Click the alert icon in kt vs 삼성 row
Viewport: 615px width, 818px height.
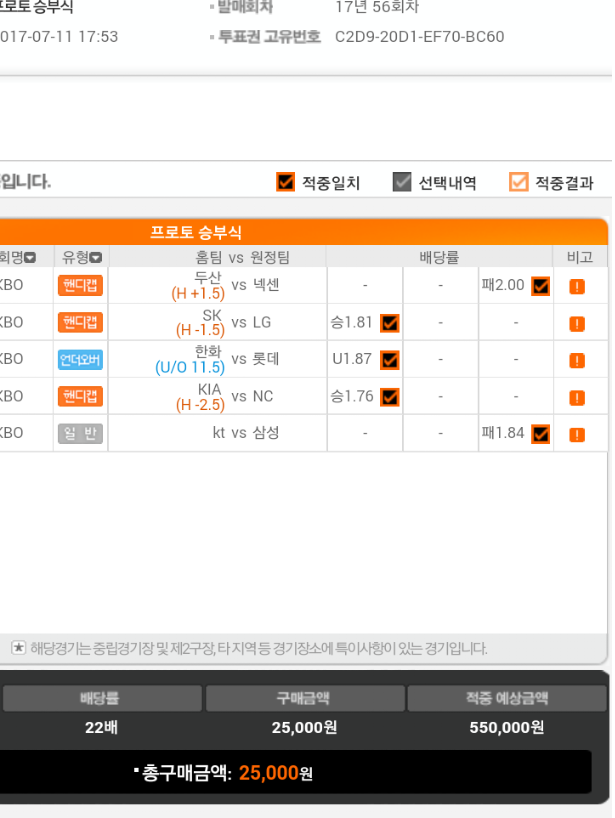(576, 435)
